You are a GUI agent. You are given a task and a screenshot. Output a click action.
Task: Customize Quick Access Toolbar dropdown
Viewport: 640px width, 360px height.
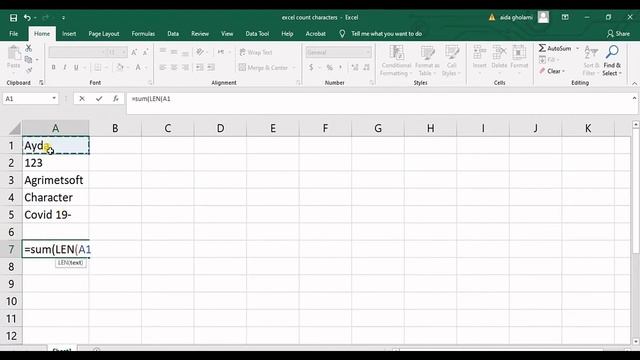[63, 18]
